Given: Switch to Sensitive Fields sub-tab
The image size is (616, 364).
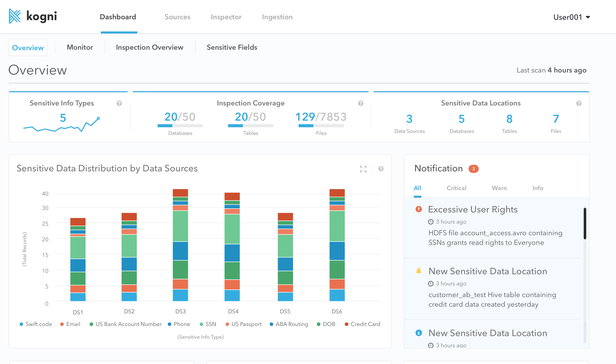Looking at the screenshot, I should [232, 47].
